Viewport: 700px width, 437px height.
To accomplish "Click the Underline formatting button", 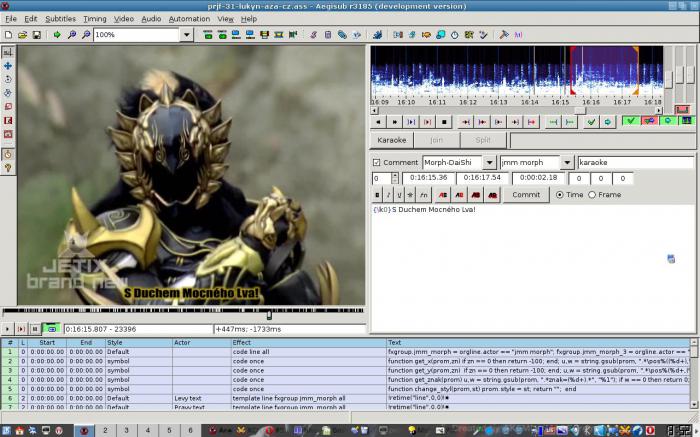I will tap(399, 195).
